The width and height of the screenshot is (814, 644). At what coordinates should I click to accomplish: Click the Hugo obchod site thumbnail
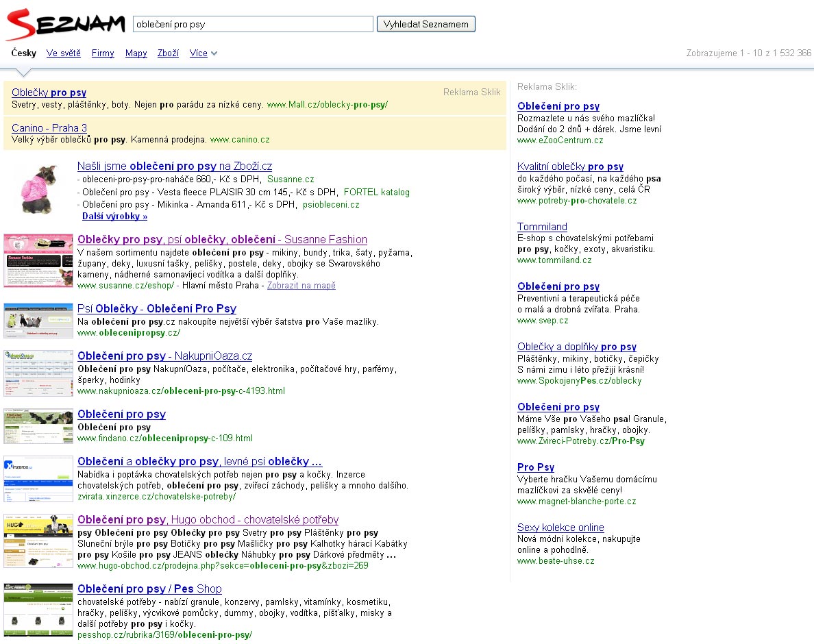point(38,541)
